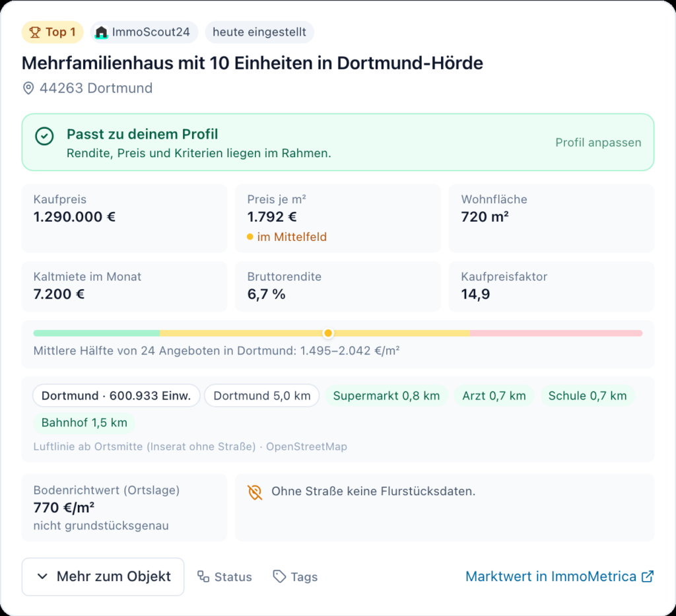Click the Schule 0,7 km chip
The image size is (676, 616).
point(588,395)
